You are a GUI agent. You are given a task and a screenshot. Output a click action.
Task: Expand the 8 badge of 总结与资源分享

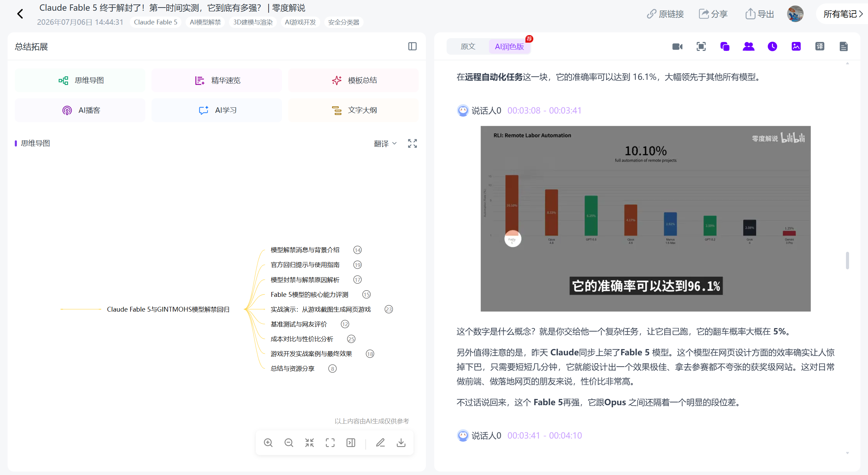point(332,369)
